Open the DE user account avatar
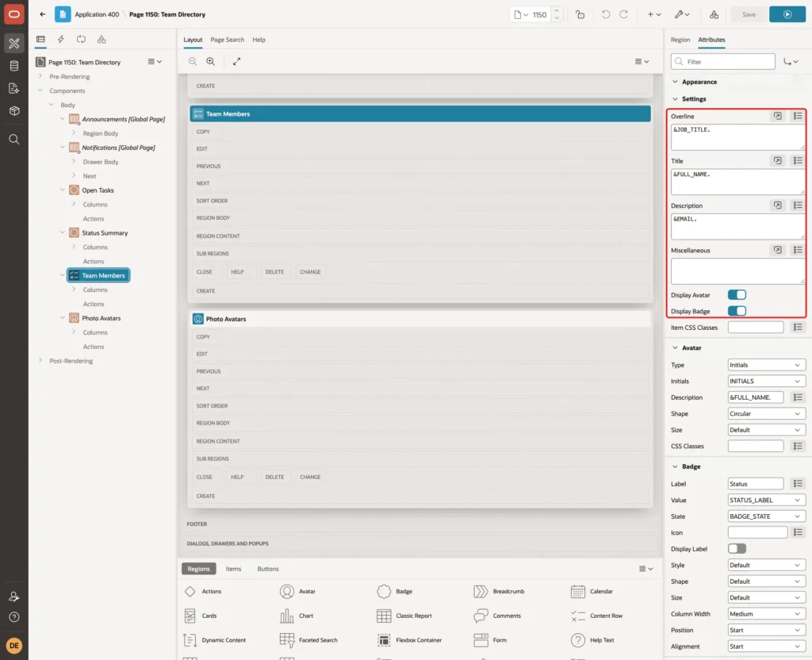Screen dimensions: 812x660 14,646
